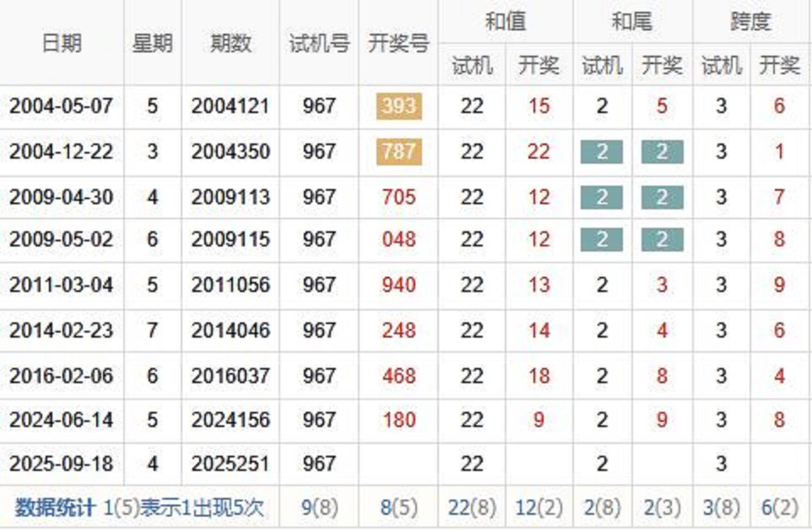Click the 8(5) statistic under 开奖号

(x=399, y=508)
